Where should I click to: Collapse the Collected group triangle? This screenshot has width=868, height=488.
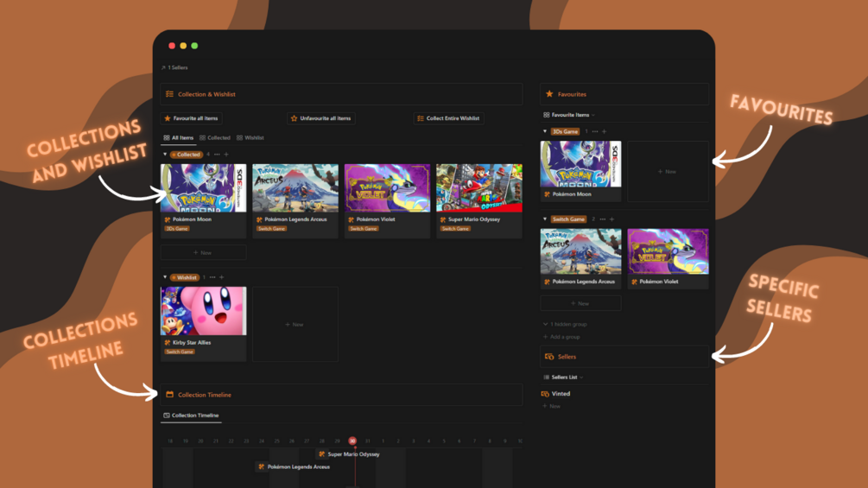point(165,155)
